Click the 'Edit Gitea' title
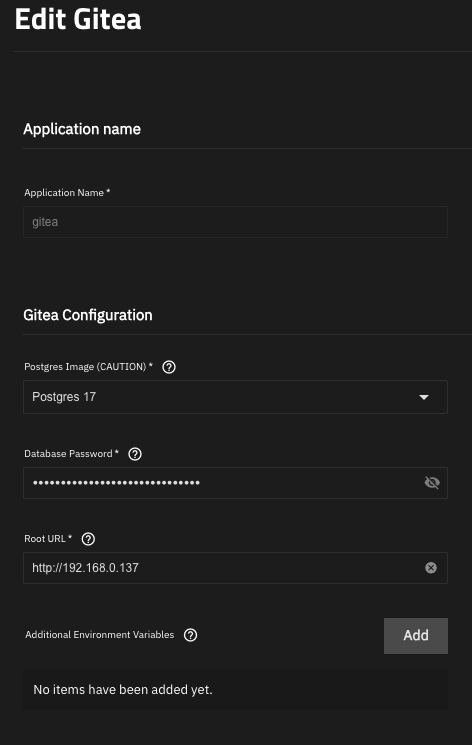The width and height of the screenshot is (472, 745). tap(78, 19)
